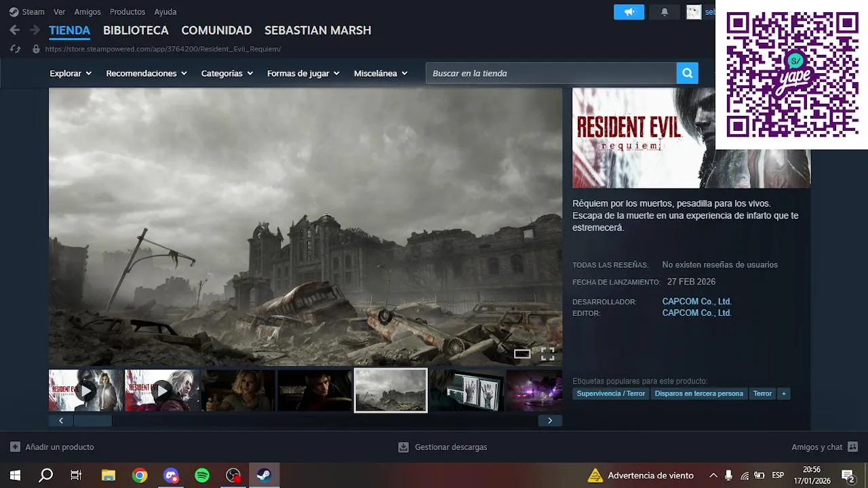Image resolution: width=868 pixels, height=488 pixels.
Task: Open the Amigos menu
Action: coord(87,12)
